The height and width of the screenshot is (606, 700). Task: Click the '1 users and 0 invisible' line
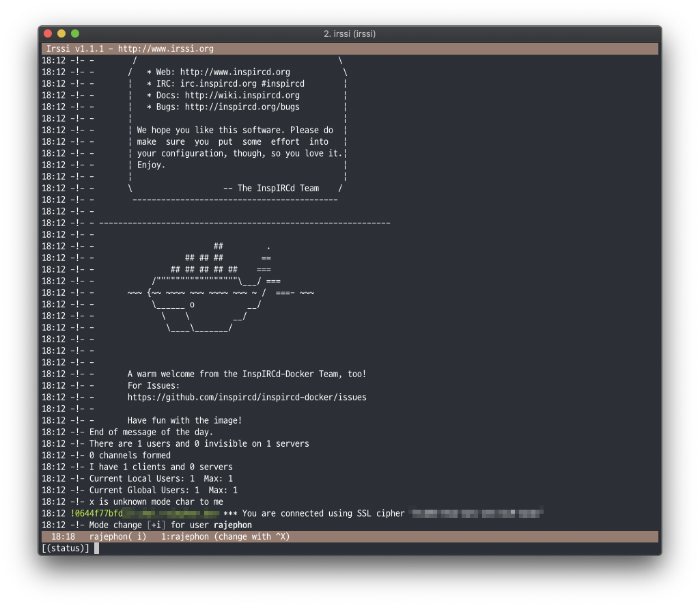(199, 443)
